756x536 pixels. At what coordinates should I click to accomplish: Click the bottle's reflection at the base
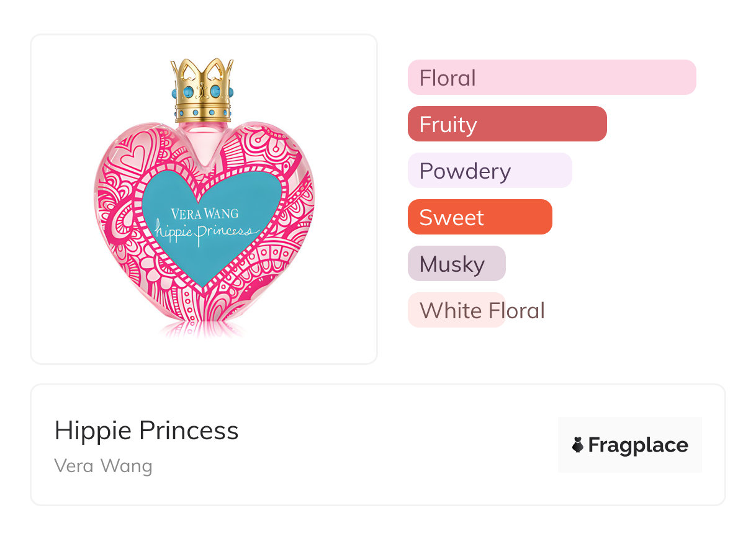point(203,329)
